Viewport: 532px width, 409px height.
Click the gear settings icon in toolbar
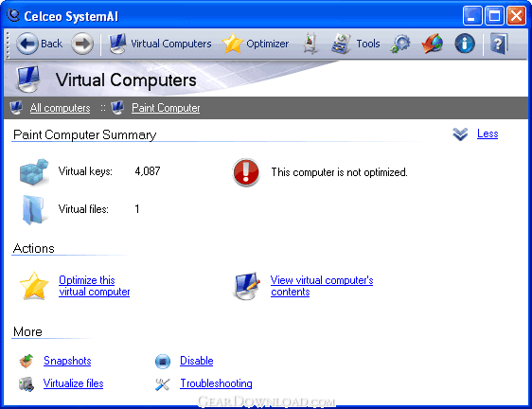click(400, 44)
